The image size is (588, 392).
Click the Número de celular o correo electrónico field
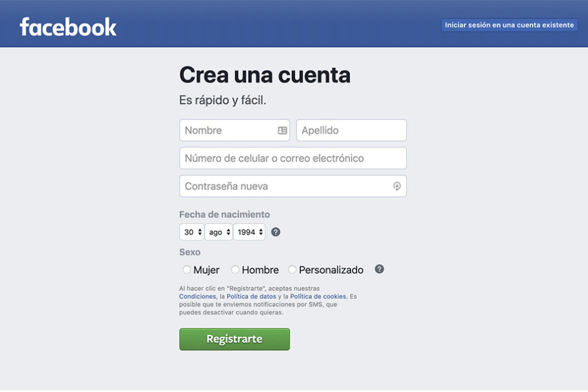click(293, 158)
